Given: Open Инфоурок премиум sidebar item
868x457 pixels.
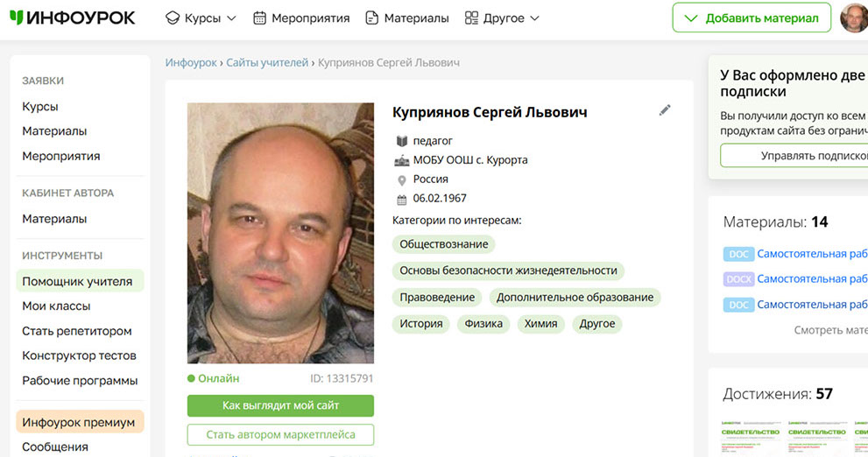Looking at the screenshot, I should [x=80, y=422].
